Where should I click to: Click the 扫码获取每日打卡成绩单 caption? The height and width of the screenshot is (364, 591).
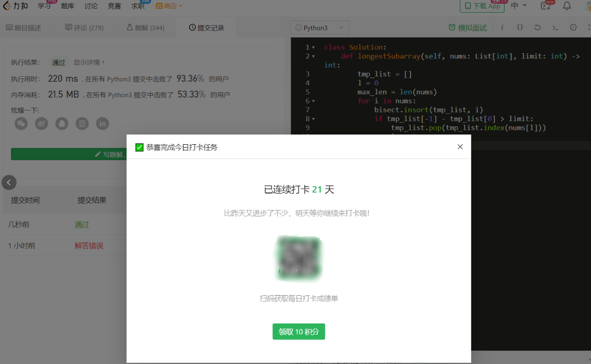299,298
